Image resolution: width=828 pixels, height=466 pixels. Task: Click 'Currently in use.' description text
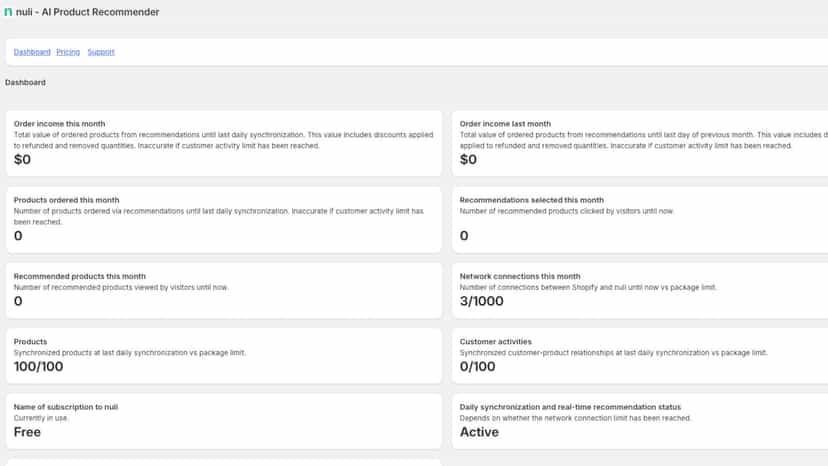41,418
